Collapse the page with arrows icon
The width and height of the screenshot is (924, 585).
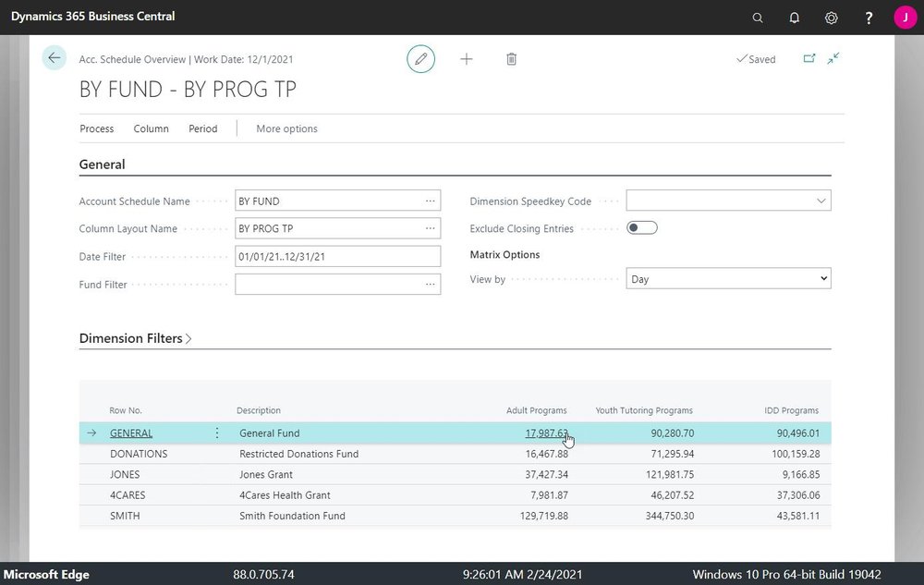[x=833, y=58]
